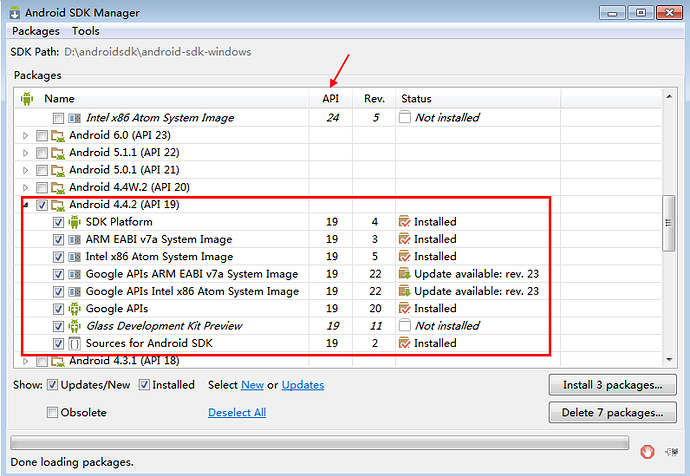
Task: Click the ARM EABI v7a System Image icon
Action: [x=74, y=239]
